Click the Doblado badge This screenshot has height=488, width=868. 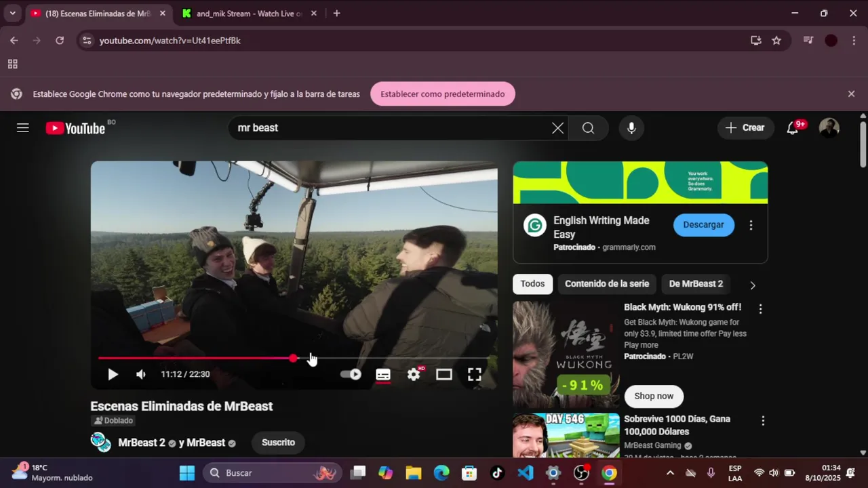[113, 420]
